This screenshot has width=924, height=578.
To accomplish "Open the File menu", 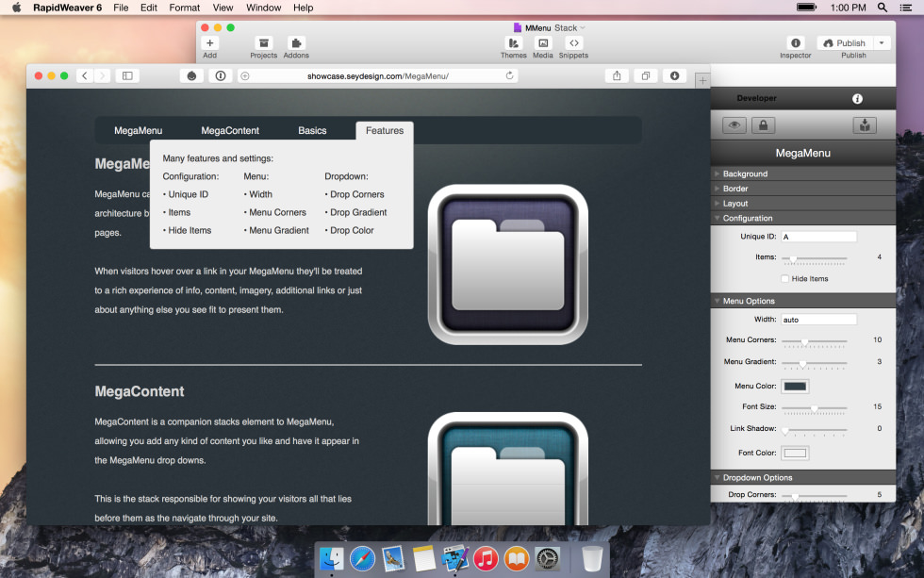I will click(121, 8).
